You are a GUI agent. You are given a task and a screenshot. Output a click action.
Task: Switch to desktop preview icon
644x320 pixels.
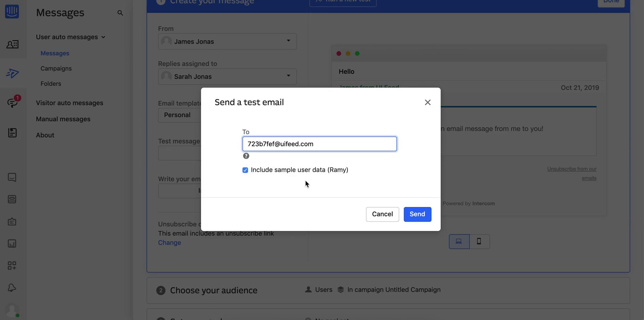coord(459,242)
